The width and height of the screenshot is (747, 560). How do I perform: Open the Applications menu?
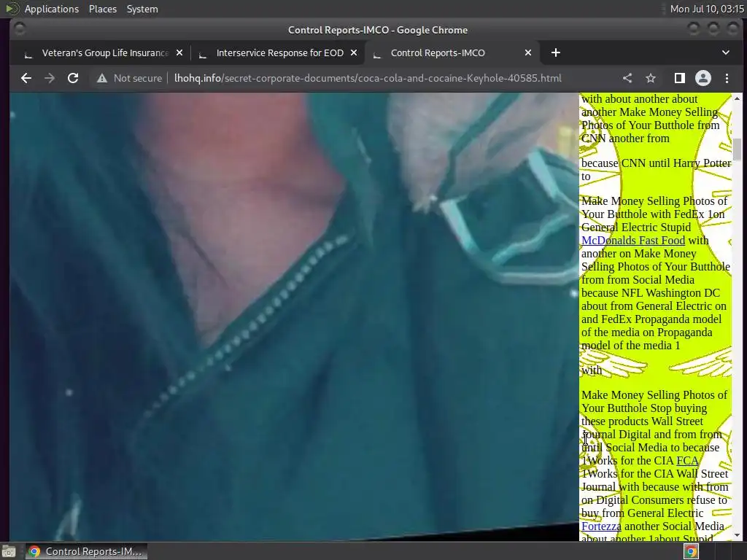52,9
